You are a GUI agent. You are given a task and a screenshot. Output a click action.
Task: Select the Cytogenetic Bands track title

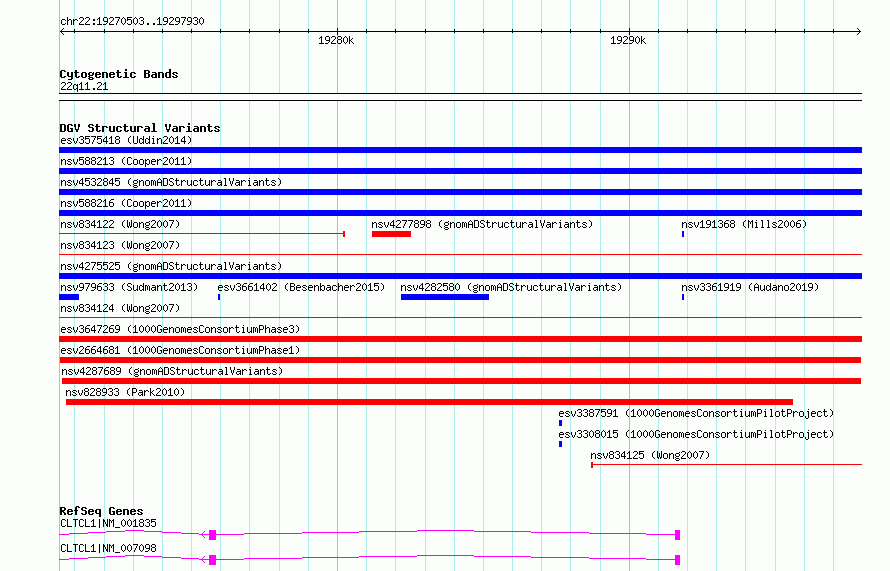[x=119, y=74]
